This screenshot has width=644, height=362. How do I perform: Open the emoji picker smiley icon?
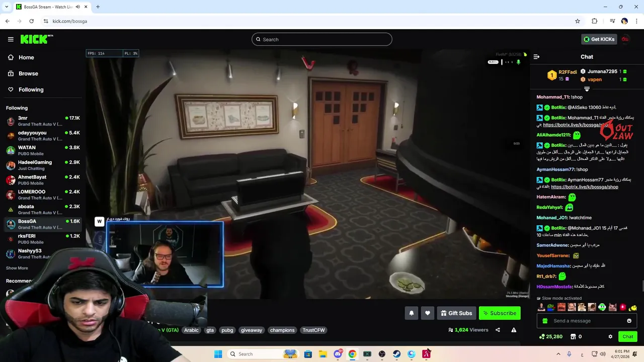[x=629, y=321]
